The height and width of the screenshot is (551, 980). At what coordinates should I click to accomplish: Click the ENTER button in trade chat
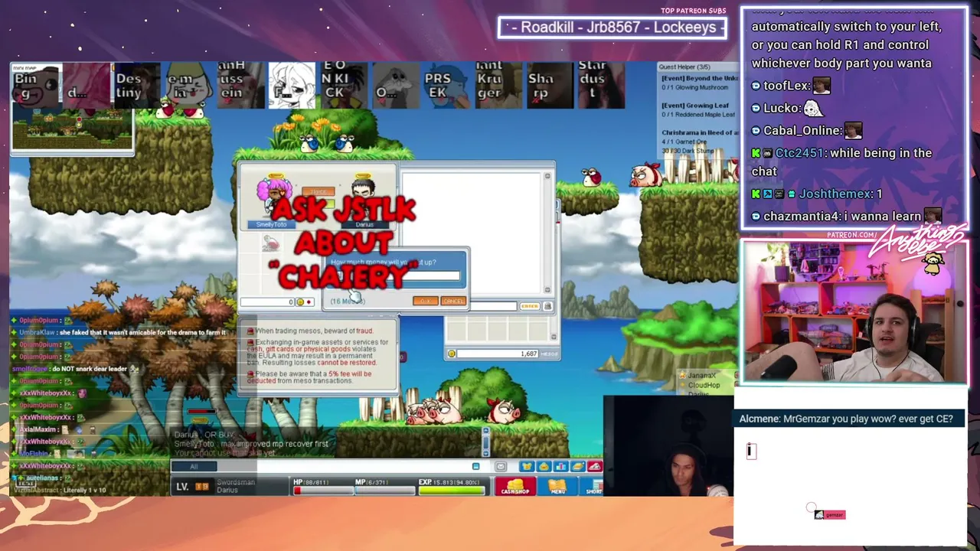(x=529, y=306)
